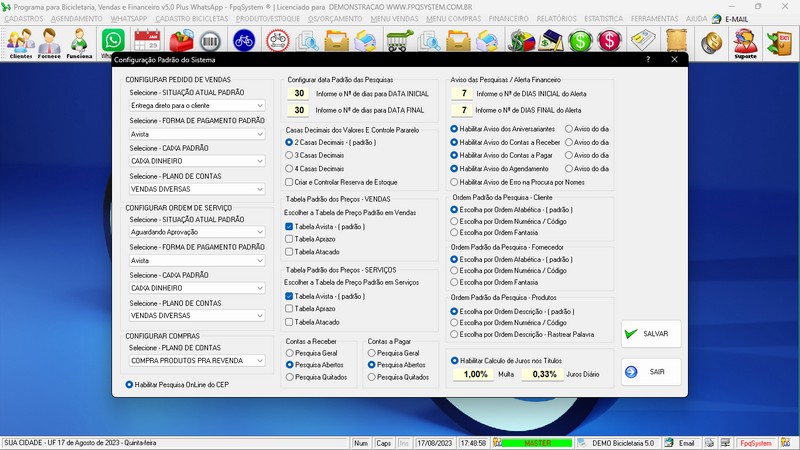Click the red dollar circle icon
The image size is (800, 450).
tap(610, 41)
